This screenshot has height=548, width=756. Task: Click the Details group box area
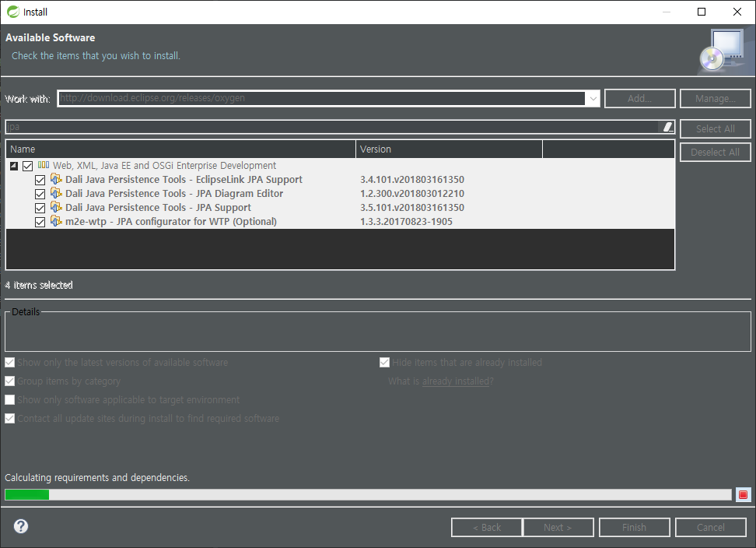pyautogui.click(x=377, y=332)
